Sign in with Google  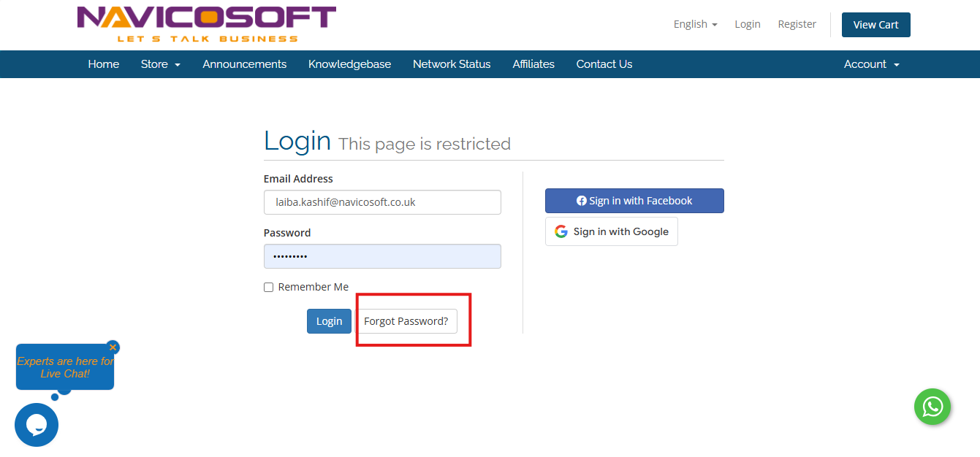pos(612,231)
